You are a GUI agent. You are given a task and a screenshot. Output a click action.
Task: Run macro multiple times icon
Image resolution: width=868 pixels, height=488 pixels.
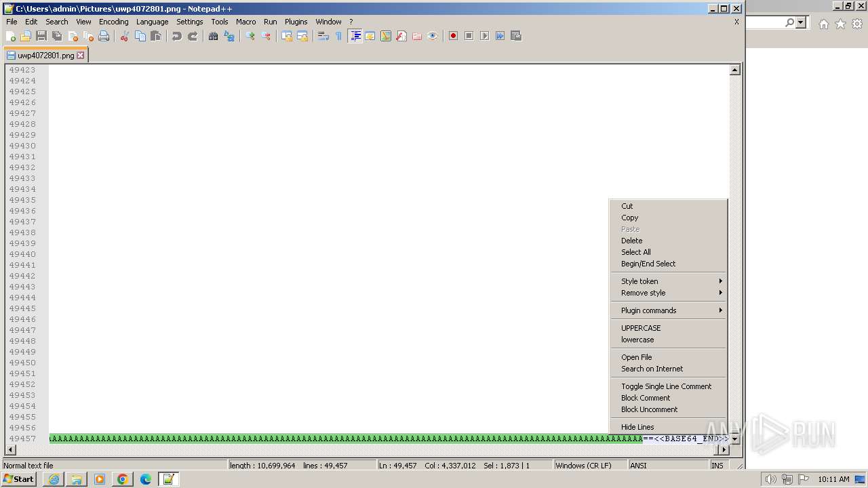pos(500,36)
